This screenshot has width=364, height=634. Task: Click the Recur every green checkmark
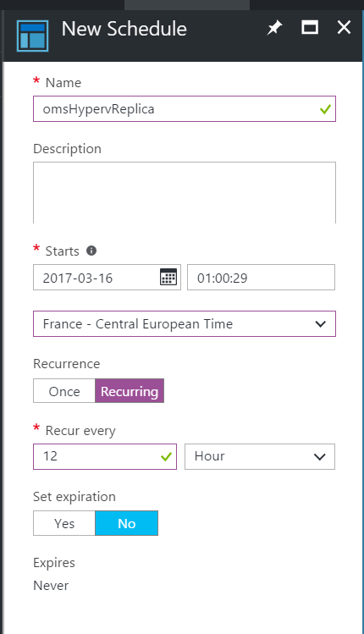pyautogui.click(x=166, y=456)
